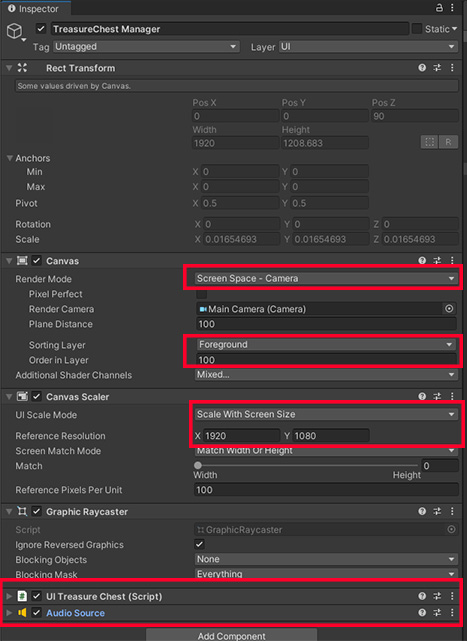This screenshot has width=467, height=641.
Task: Open UI Treasure Chest script presets icon
Action: click(x=437, y=596)
